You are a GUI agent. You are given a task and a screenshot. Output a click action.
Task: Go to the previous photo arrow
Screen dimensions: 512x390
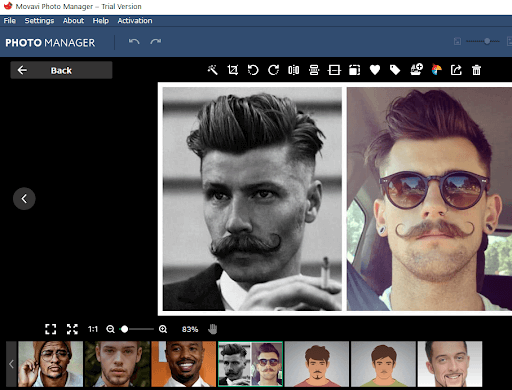click(x=24, y=199)
